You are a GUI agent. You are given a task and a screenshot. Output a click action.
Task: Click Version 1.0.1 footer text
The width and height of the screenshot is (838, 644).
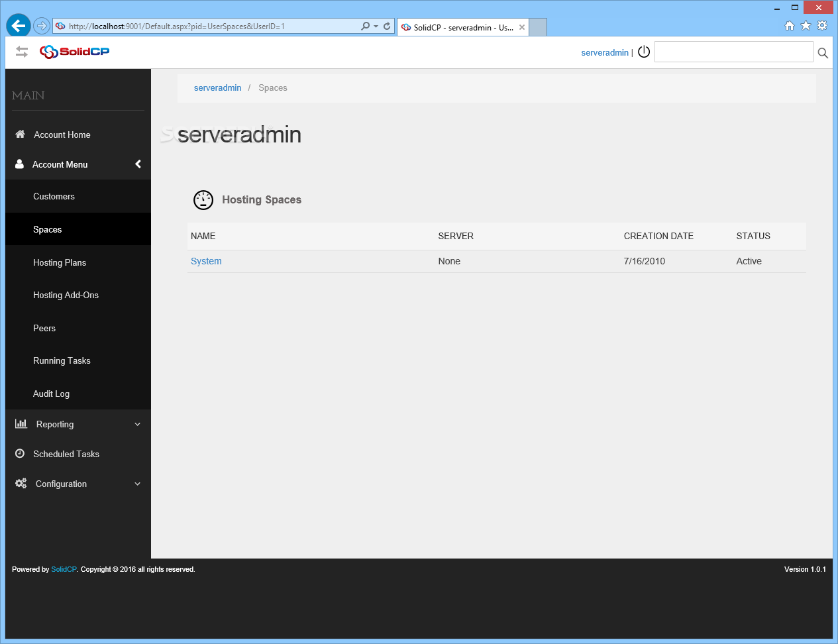(805, 569)
